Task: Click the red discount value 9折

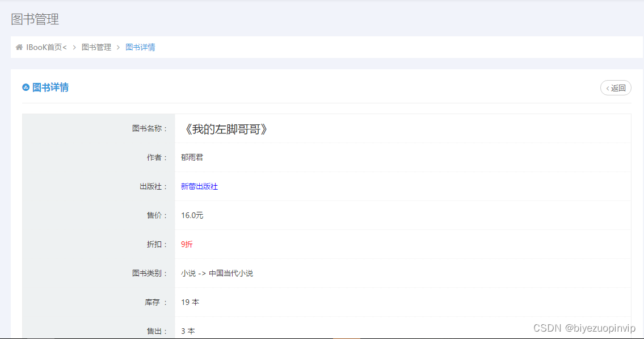Action: click(187, 245)
